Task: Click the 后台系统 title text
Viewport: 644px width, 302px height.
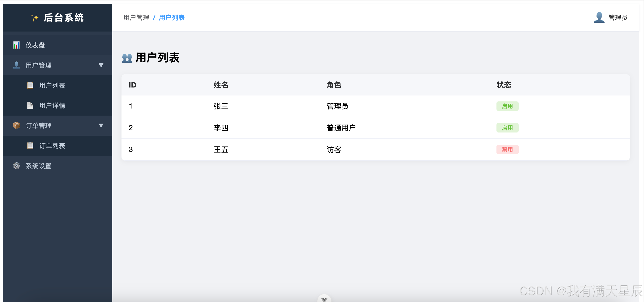Action: coord(64,18)
